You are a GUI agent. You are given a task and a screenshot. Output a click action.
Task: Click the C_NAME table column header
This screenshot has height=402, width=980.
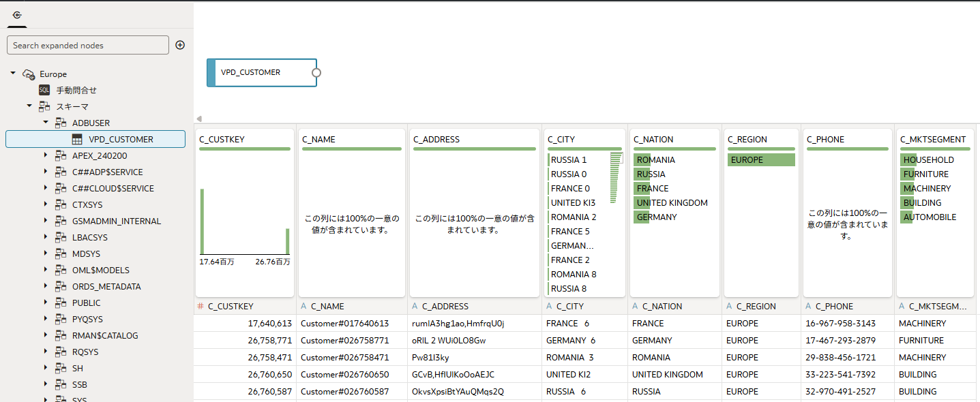point(352,306)
